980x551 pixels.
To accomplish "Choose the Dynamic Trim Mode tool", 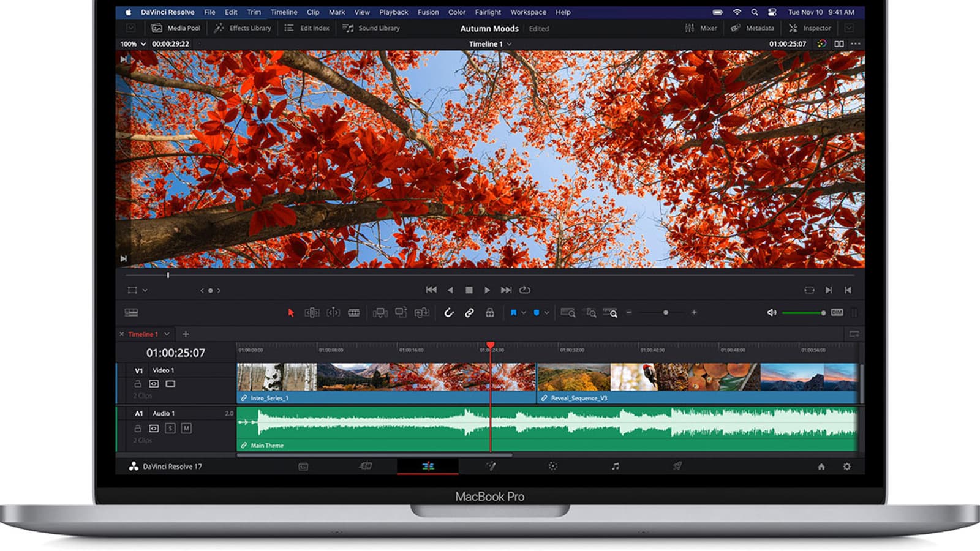I will (333, 313).
